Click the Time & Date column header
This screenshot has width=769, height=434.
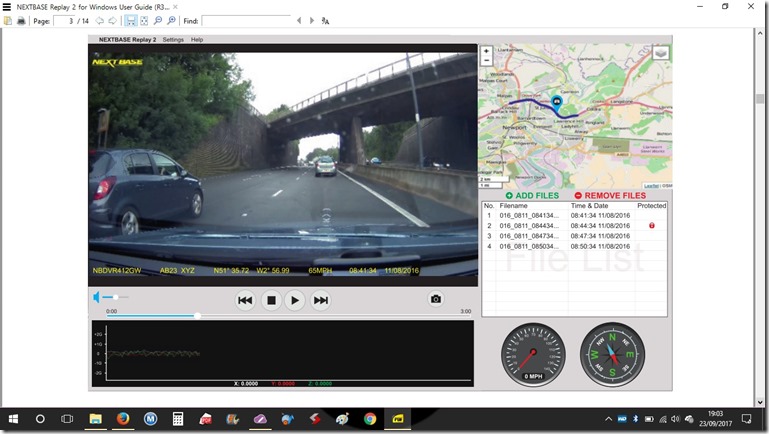(x=589, y=206)
